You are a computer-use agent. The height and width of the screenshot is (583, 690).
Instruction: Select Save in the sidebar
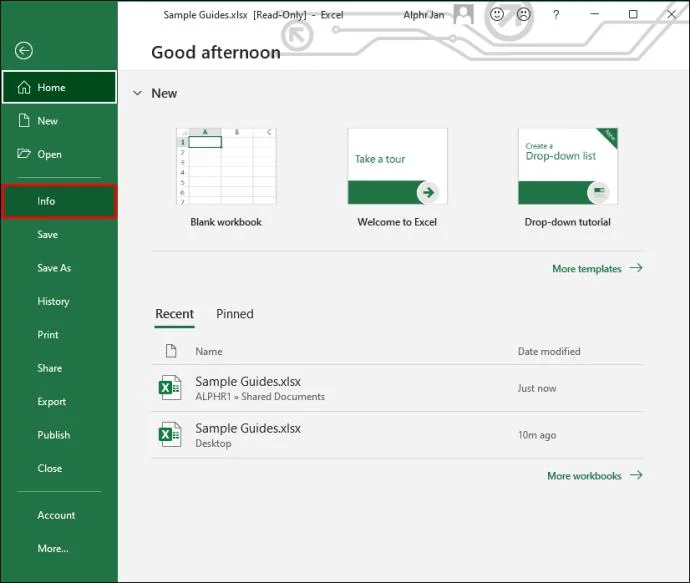tap(59, 235)
